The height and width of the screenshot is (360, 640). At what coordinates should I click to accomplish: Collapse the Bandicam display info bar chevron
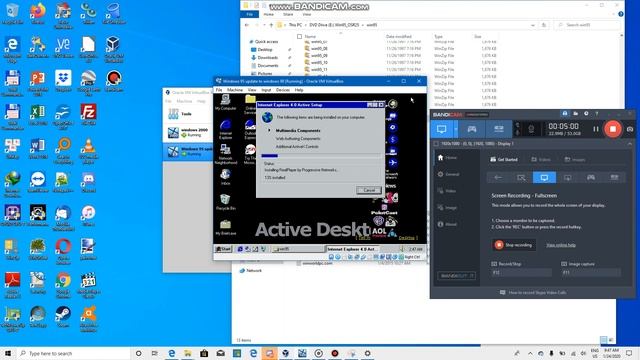pyautogui.click(x=629, y=144)
